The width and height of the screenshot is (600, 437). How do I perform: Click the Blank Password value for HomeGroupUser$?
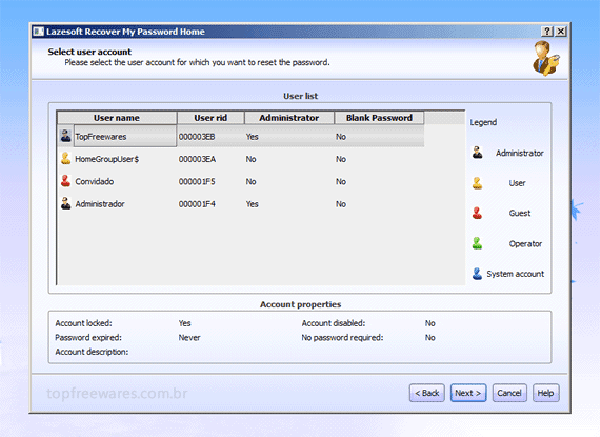341,159
